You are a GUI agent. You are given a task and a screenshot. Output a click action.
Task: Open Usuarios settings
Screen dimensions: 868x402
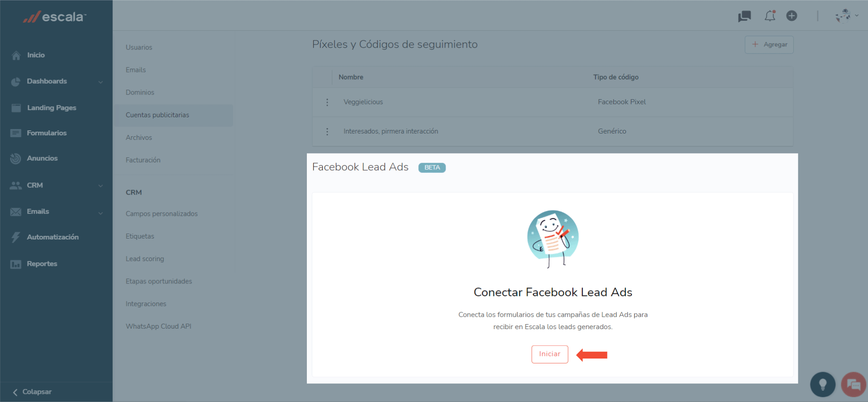[x=139, y=48]
